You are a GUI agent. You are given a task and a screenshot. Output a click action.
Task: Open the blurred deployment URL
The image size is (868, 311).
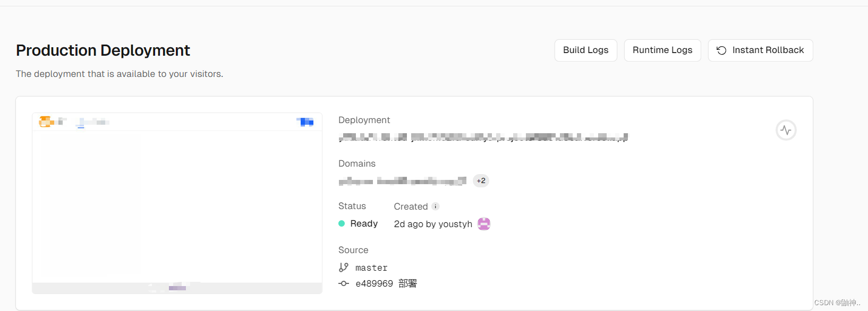[x=483, y=137]
